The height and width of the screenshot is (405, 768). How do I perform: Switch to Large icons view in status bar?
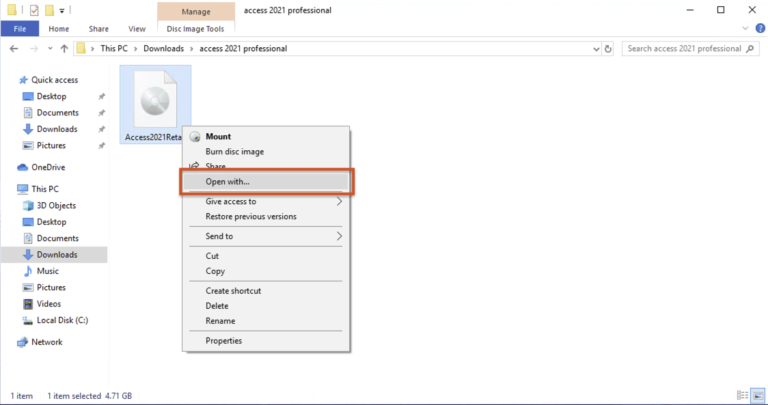[758, 395]
